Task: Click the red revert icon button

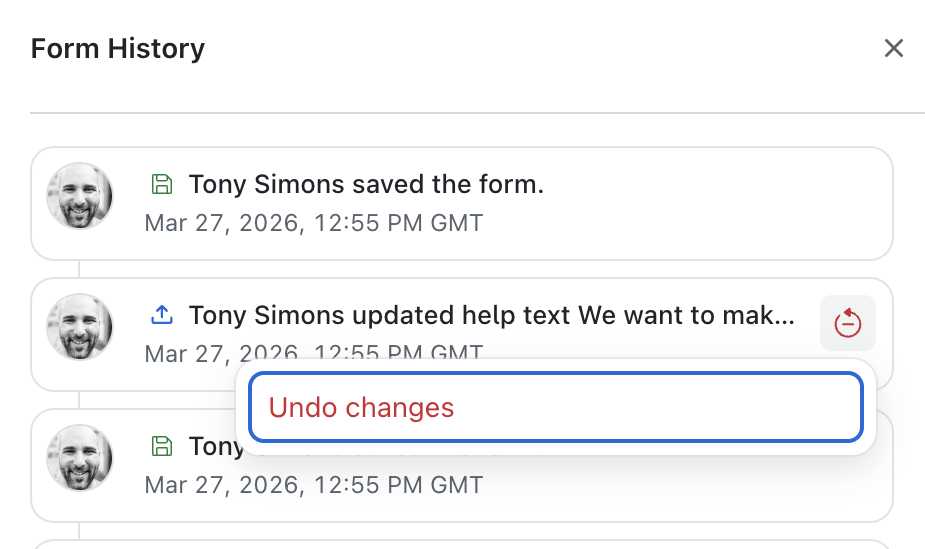Action: pos(848,323)
